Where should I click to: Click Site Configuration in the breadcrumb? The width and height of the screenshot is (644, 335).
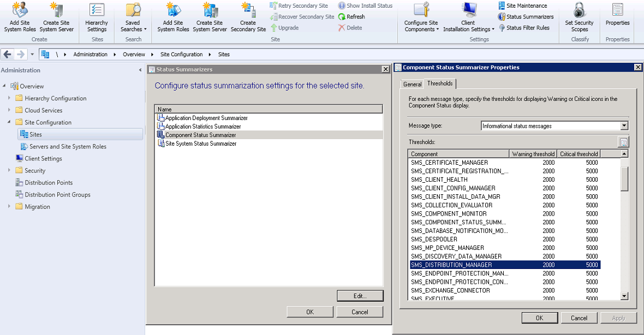pos(182,54)
